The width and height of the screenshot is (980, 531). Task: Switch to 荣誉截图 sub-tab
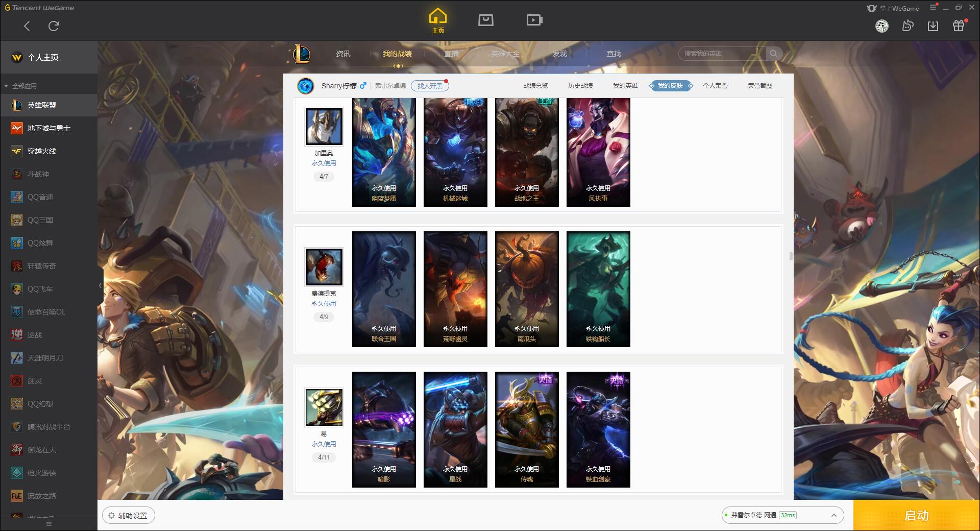click(760, 86)
